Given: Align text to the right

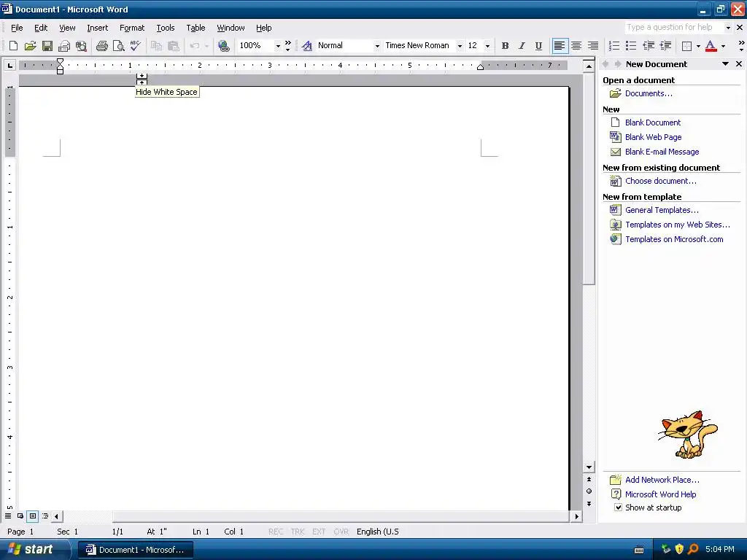Looking at the screenshot, I should [x=592, y=46].
